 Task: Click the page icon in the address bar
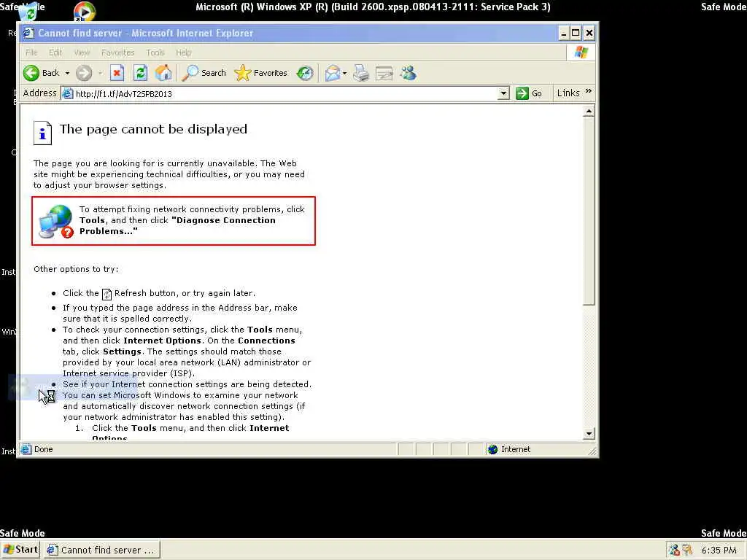68,93
